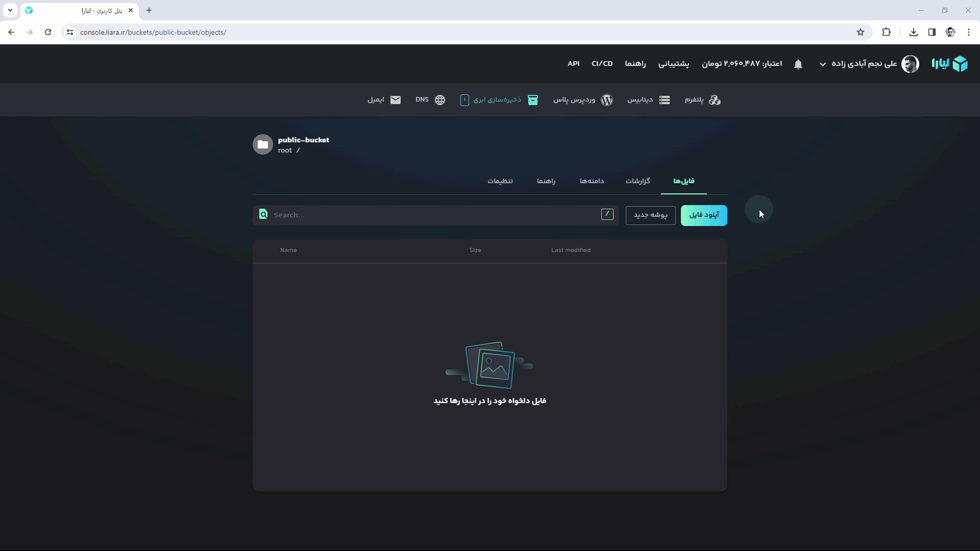980x551 pixels.
Task: Click the cloud storage archive icon
Action: coord(533,100)
